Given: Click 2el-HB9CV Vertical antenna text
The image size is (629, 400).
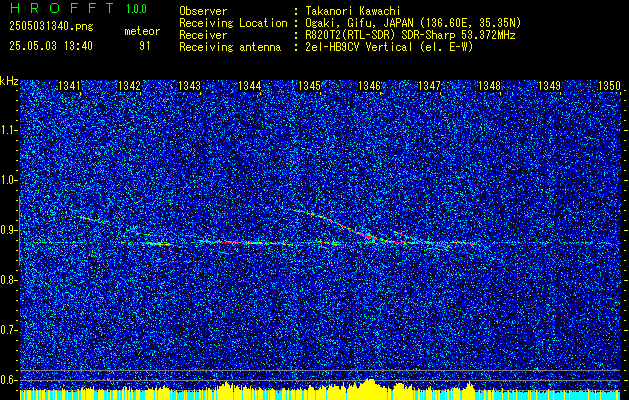Looking at the screenshot, I should pyautogui.click(x=389, y=47).
